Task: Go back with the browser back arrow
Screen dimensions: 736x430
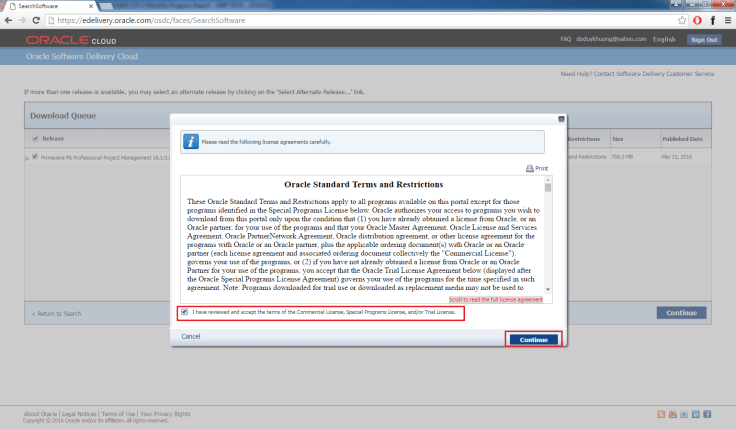Action: pos(9,20)
